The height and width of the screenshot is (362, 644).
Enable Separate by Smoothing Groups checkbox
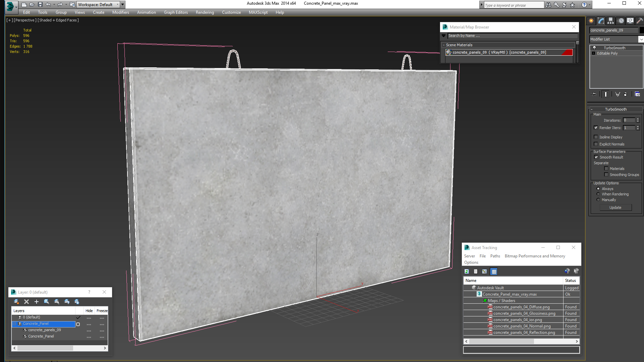tap(606, 174)
